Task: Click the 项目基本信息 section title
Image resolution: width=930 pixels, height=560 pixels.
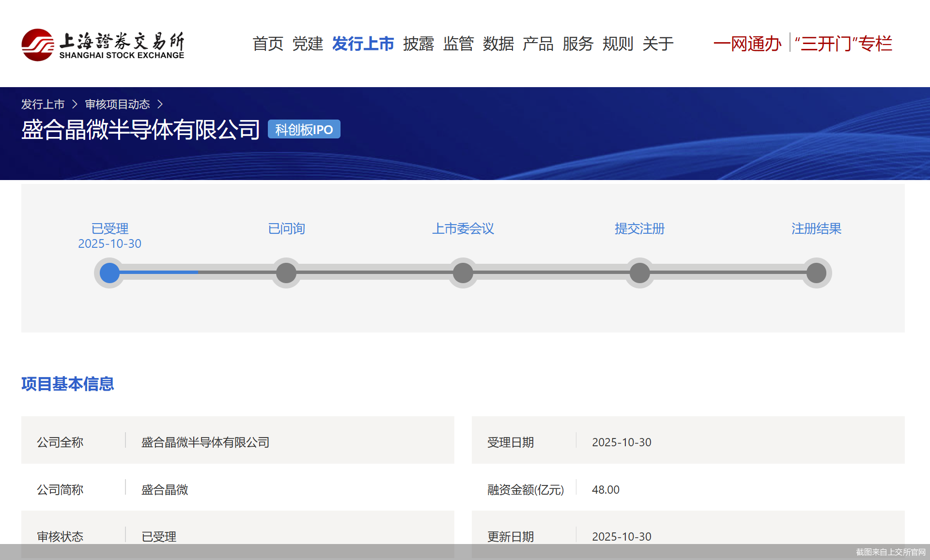Action: point(67,384)
